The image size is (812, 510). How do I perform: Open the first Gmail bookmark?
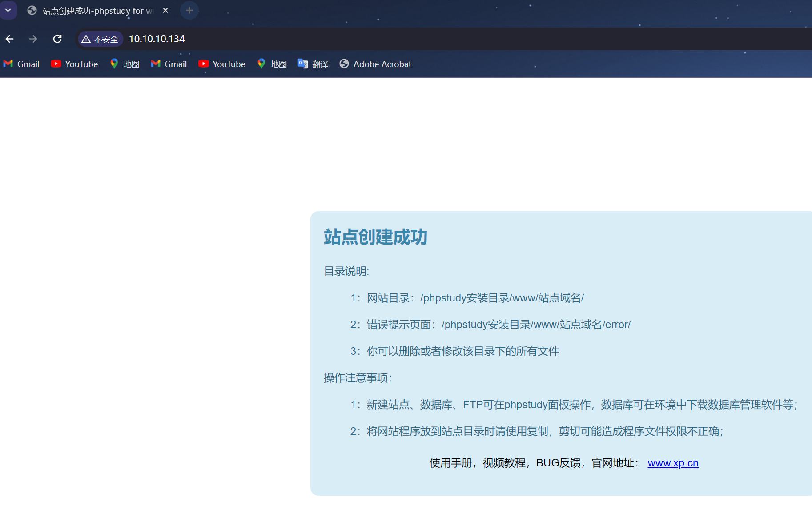pyautogui.click(x=22, y=64)
